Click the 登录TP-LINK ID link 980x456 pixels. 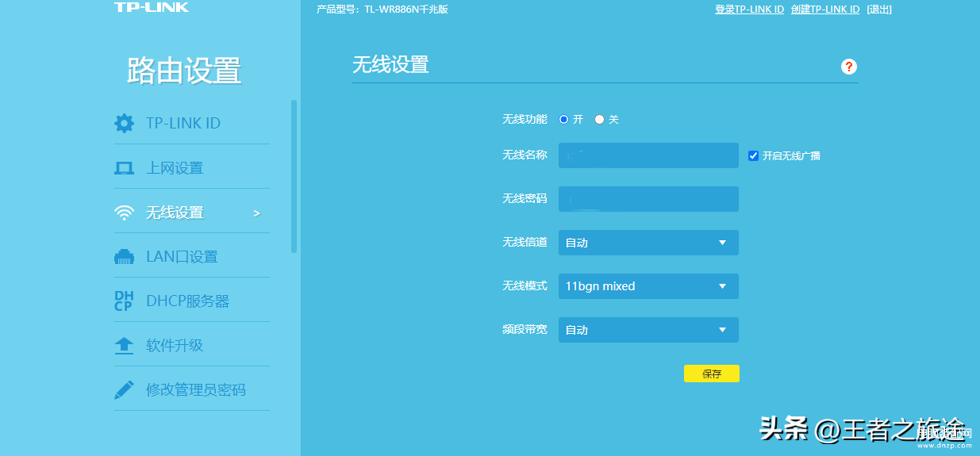click(749, 10)
